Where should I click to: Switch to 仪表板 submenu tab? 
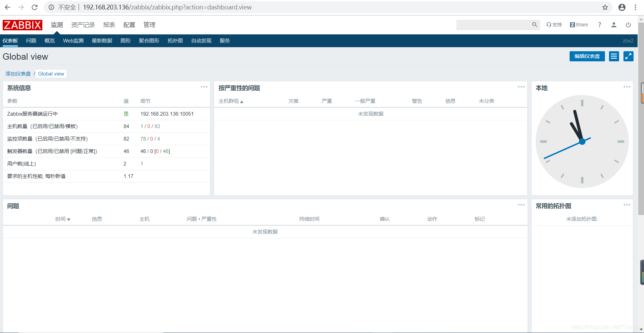(10, 41)
